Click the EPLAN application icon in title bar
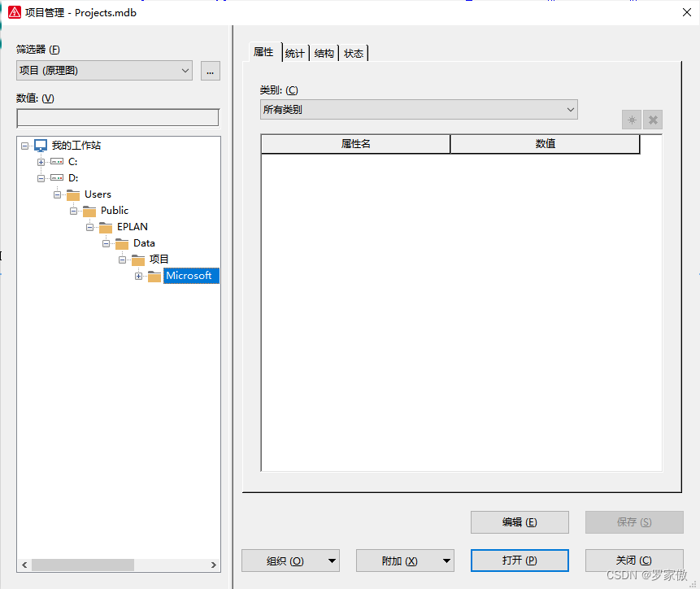Screen dimensions: 700x589 tap(15, 12)
